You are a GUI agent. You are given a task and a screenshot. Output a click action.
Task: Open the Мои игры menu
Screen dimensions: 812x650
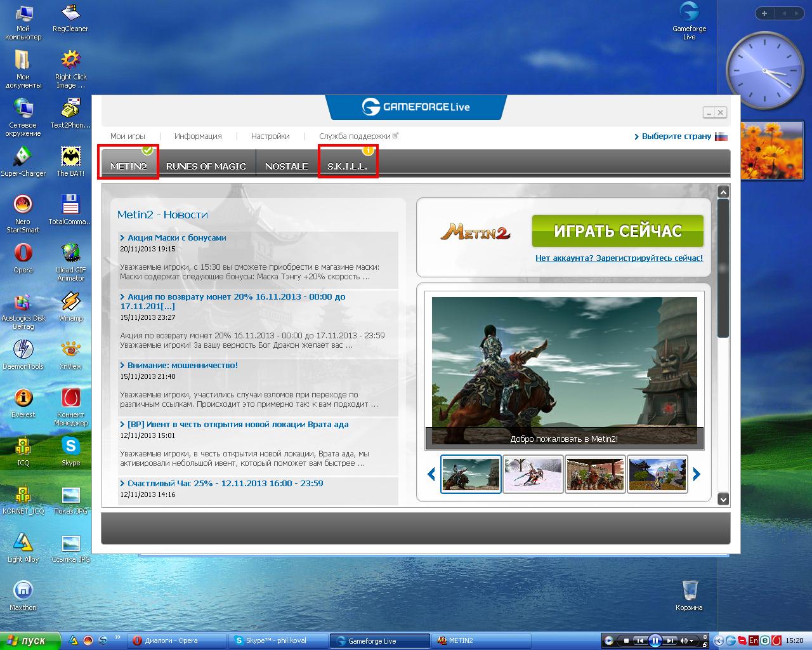[128, 136]
